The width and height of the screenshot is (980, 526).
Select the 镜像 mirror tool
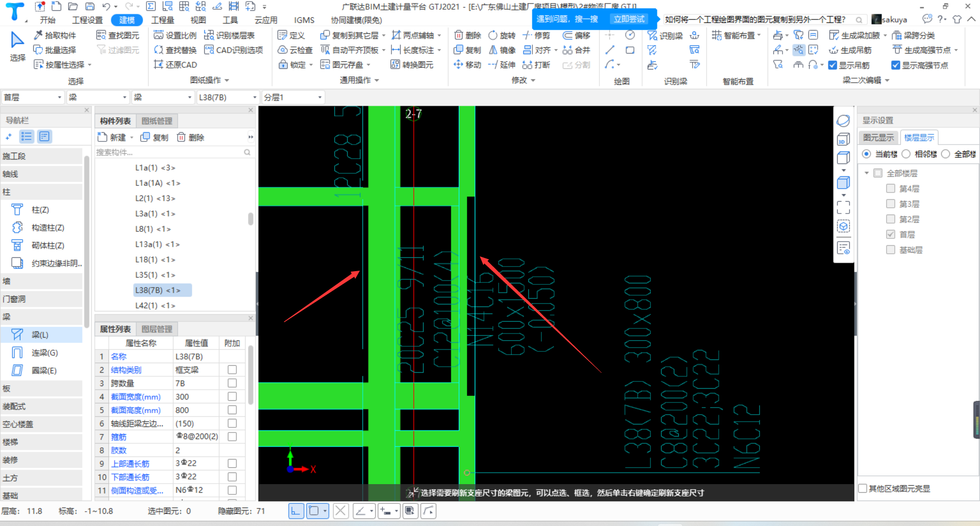(502, 50)
